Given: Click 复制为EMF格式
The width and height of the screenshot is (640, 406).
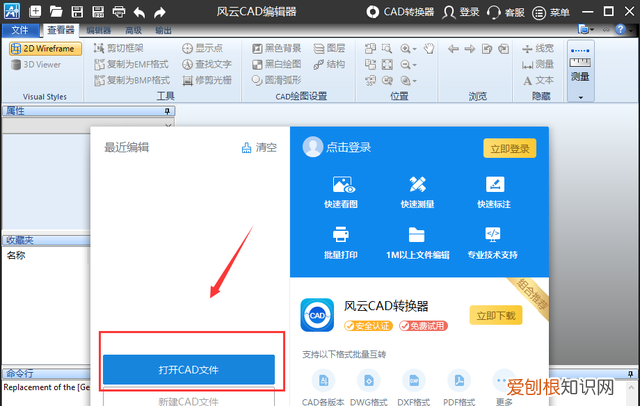Looking at the screenshot, I should coord(131,64).
